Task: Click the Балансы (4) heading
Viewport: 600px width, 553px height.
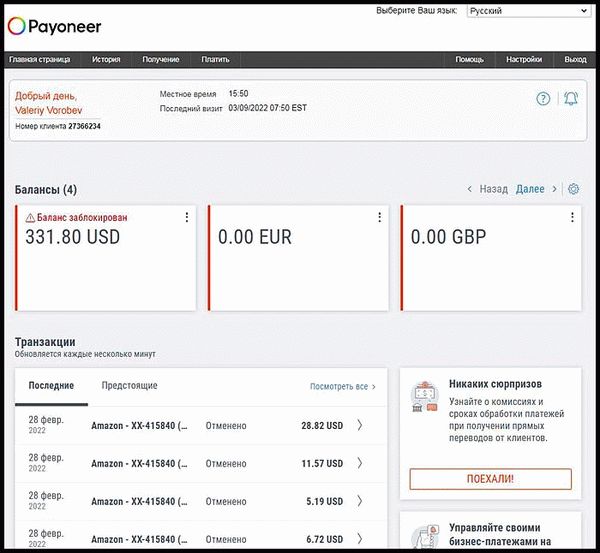Action: click(x=46, y=190)
